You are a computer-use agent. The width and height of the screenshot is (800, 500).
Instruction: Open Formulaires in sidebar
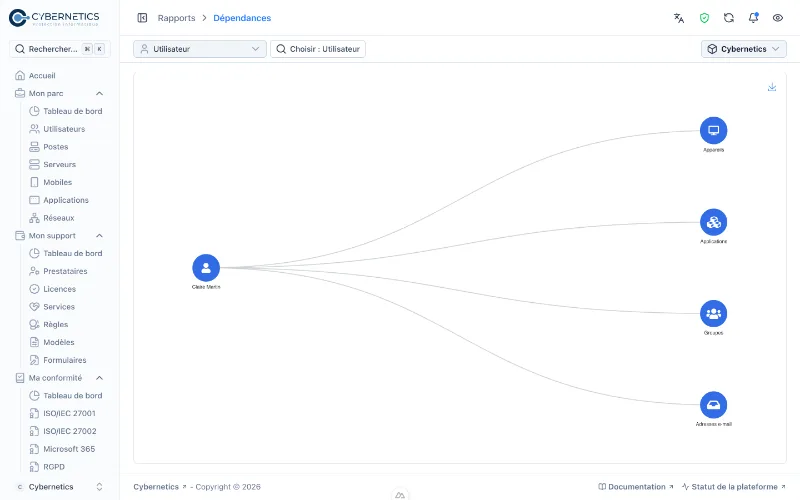pyautogui.click(x=65, y=360)
